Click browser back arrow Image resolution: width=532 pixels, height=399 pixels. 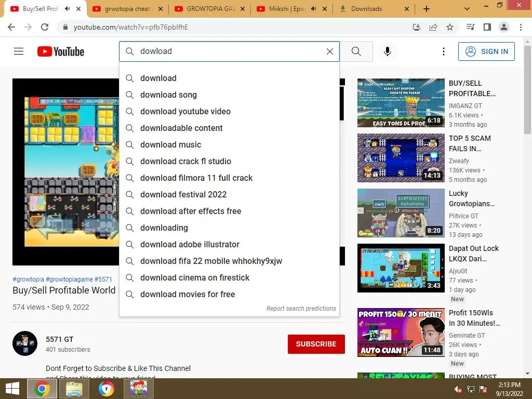pos(11,27)
